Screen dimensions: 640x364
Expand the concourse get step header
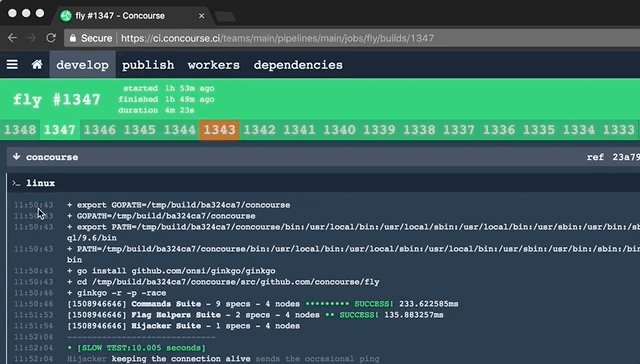323,157
